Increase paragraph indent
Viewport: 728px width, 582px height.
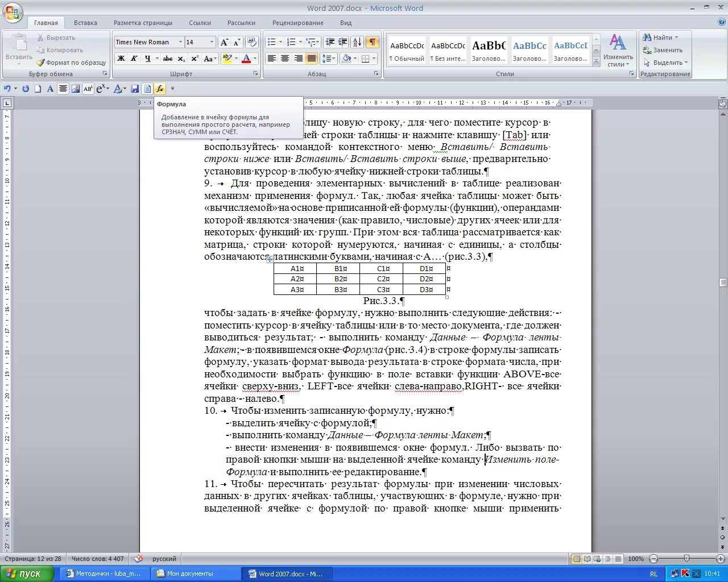coord(343,42)
